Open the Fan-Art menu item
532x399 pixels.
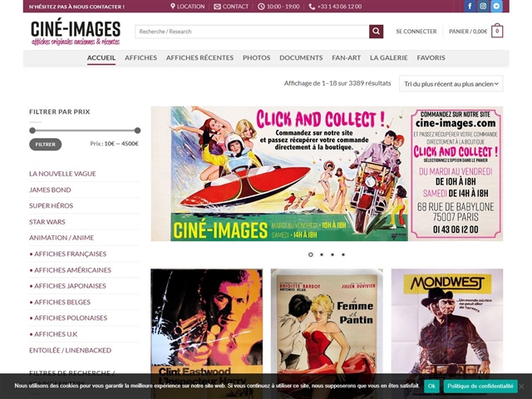[346, 57]
